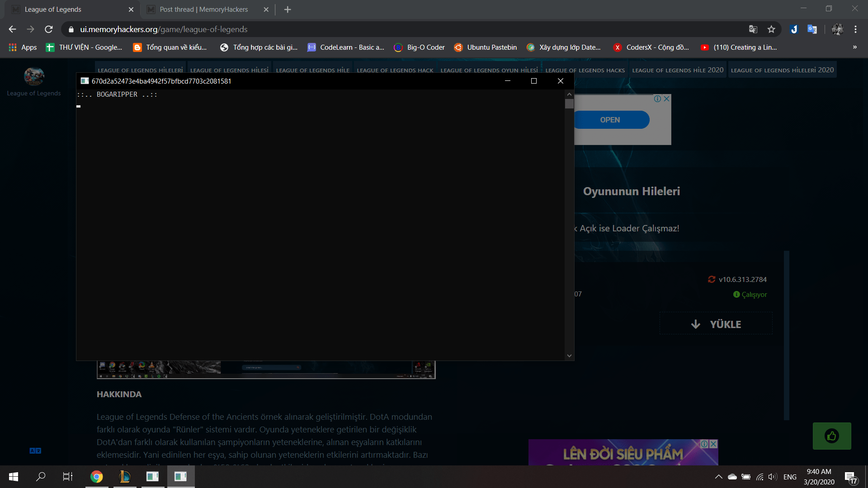
Task: Open the battery icon in the system tray
Action: tap(746, 477)
